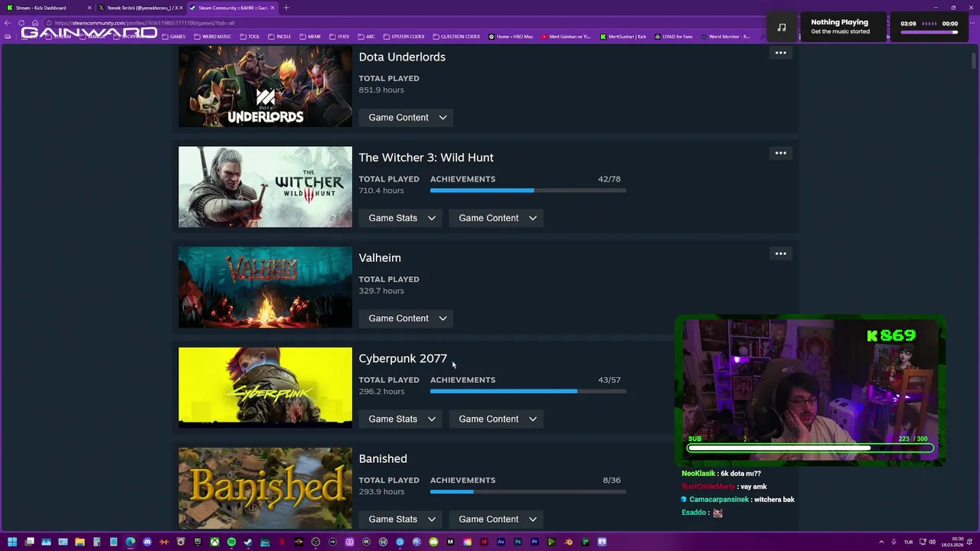This screenshot has width=980, height=551.
Task: Launch Blender from the taskbar
Action: (569, 542)
